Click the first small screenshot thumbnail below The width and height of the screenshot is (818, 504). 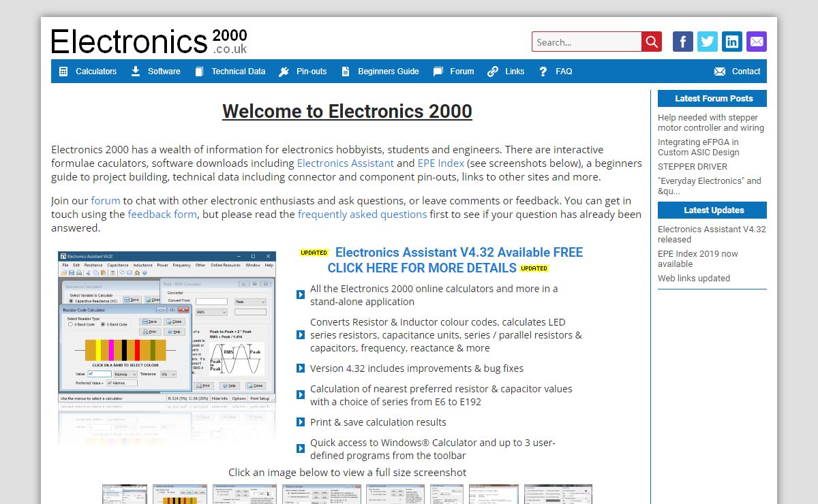pyautogui.click(x=125, y=494)
